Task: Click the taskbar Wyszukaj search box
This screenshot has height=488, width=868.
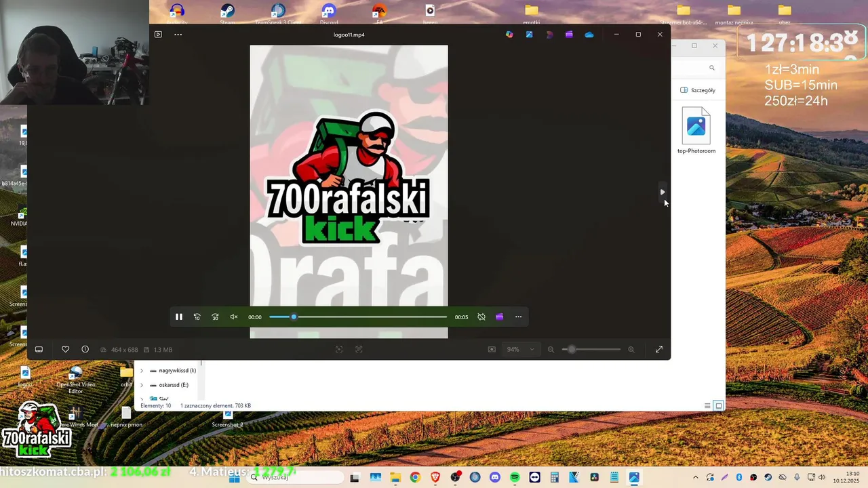Action: (294, 478)
